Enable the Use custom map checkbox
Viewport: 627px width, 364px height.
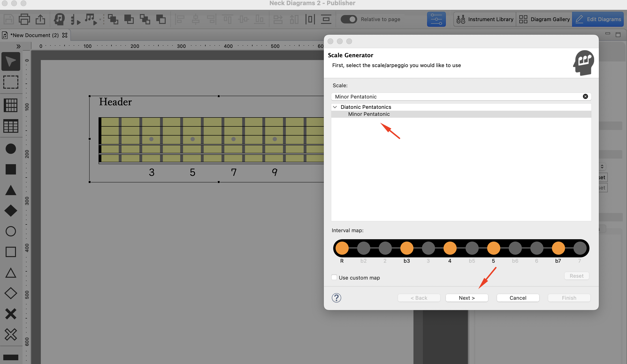pos(334,277)
